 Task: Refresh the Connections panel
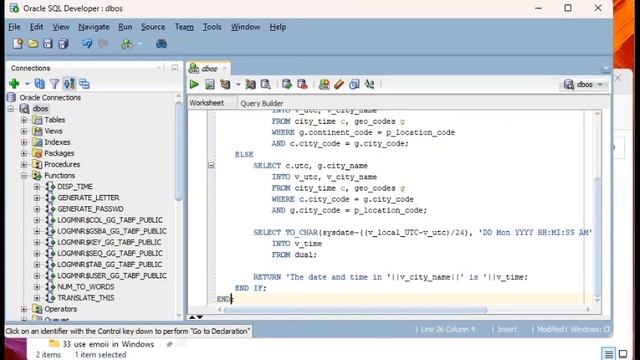click(40, 84)
